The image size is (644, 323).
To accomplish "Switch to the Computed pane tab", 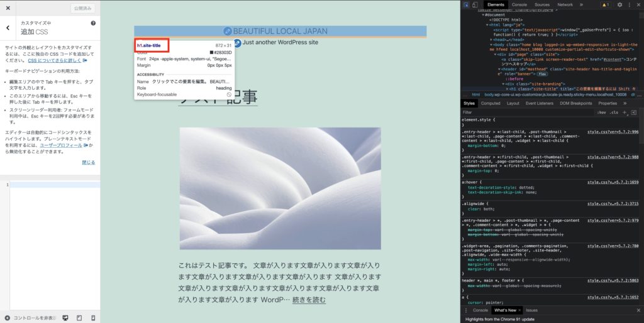I will [x=491, y=104].
